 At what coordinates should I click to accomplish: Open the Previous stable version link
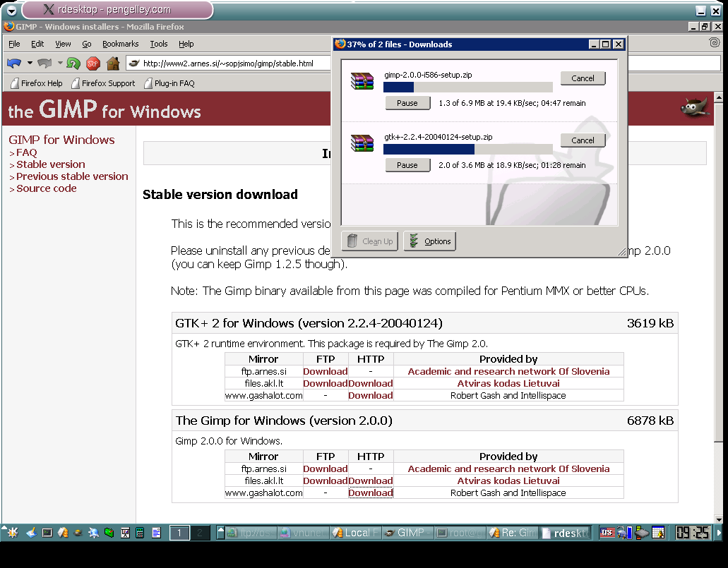pyautogui.click(x=72, y=176)
